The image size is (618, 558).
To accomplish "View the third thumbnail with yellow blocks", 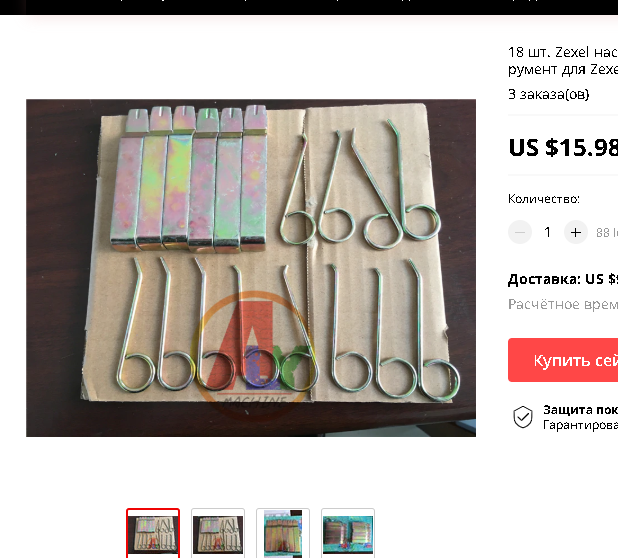I will [x=283, y=533].
